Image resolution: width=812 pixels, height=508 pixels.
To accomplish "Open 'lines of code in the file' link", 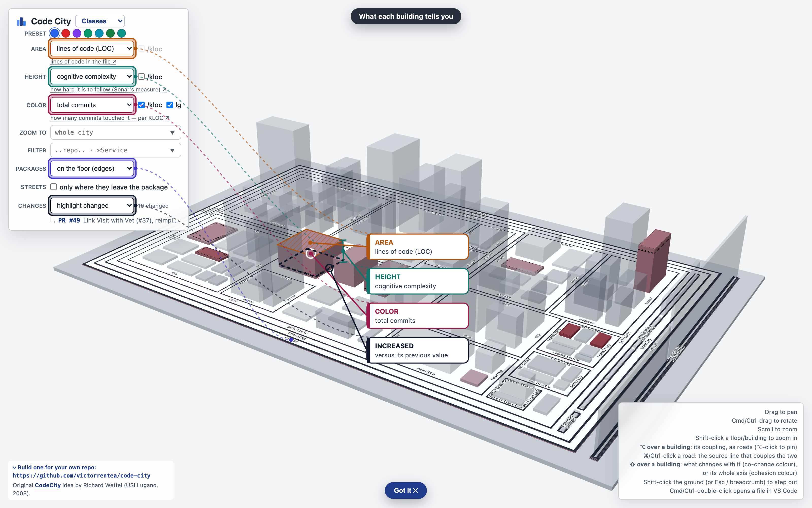I will click(x=83, y=61).
